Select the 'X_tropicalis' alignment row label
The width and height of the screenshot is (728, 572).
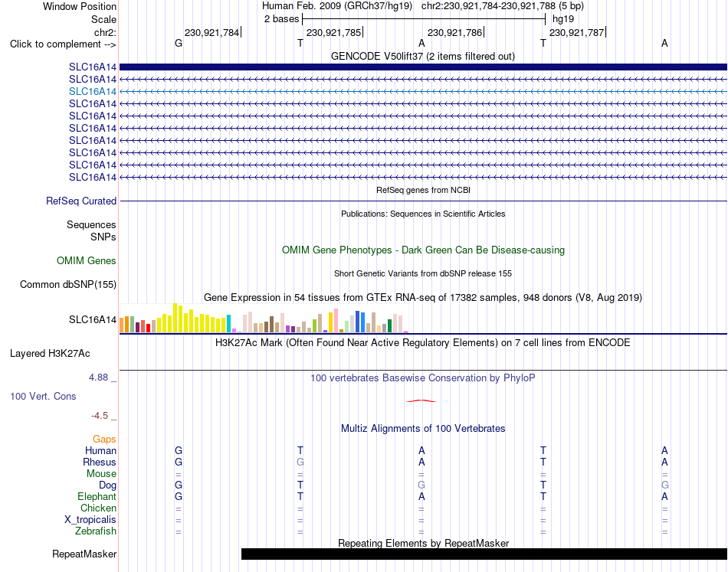pyautogui.click(x=90, y=520)
